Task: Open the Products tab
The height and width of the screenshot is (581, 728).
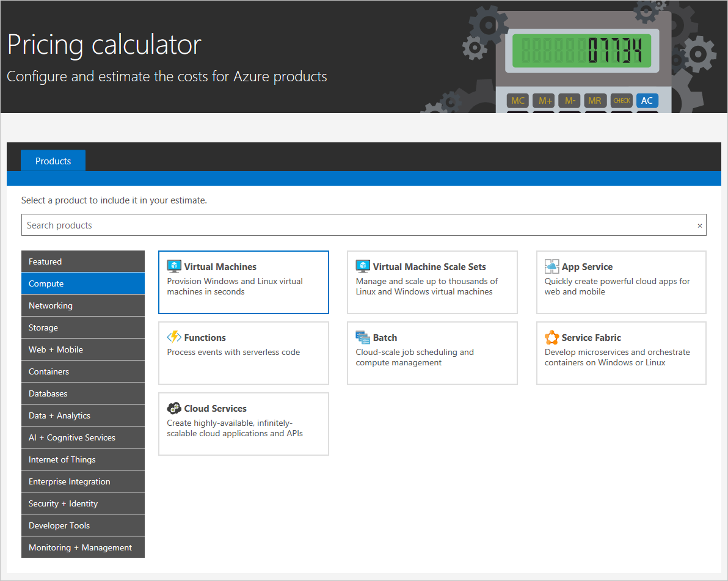Action: click(53, 161)
